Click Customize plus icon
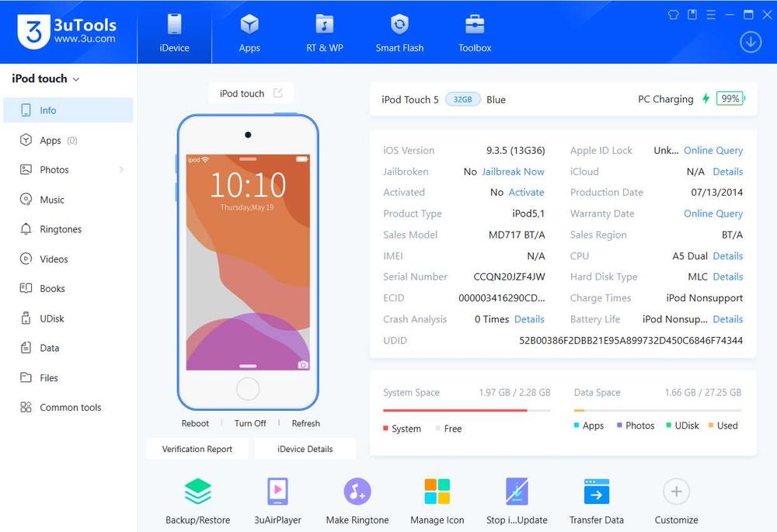The width and height of the screenshot is (777, 532). [x=677, y=492]
